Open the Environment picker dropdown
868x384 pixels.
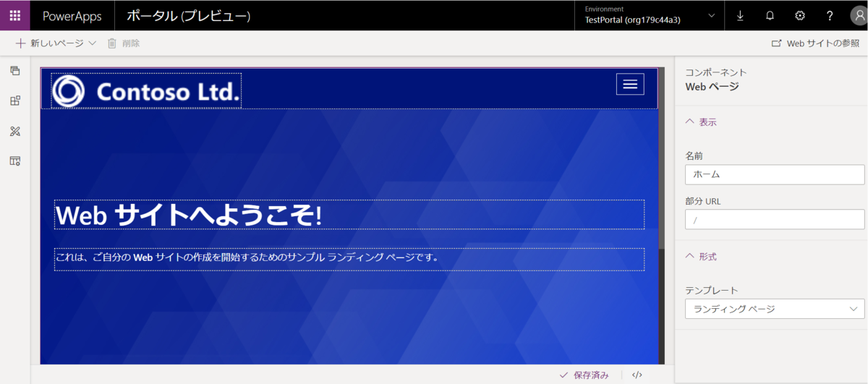coord(650,15)
